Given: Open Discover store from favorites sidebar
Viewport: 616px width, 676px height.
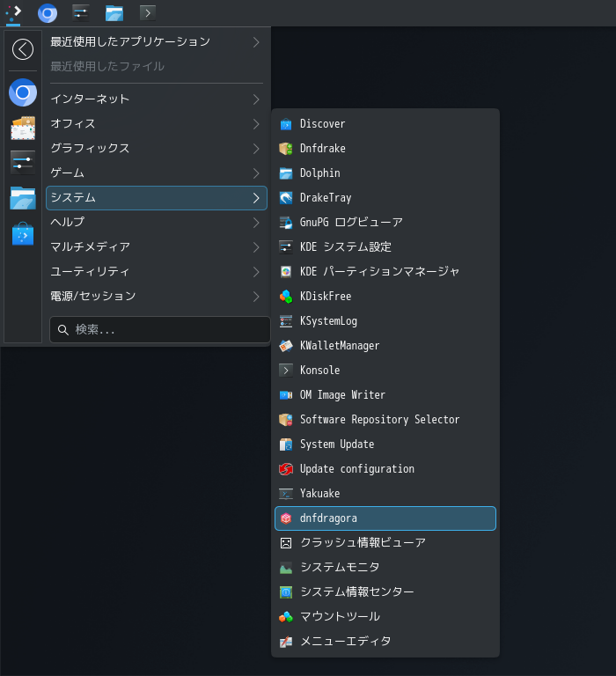Looking at the screenshot, I should pyautogui.click(x=23, y=233).
